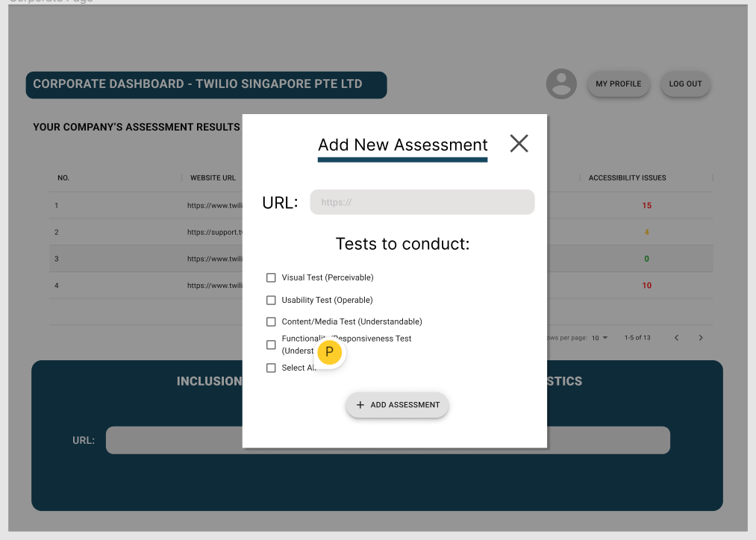
Task: Tick the Select All checkbox
Action: click(271, 368)
